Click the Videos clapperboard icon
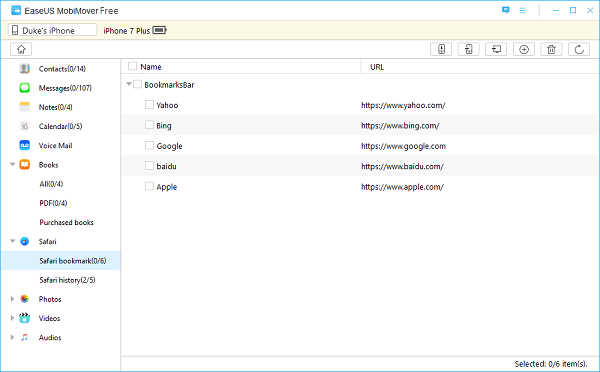The image size is (600, 372). [x=24, y=318]
